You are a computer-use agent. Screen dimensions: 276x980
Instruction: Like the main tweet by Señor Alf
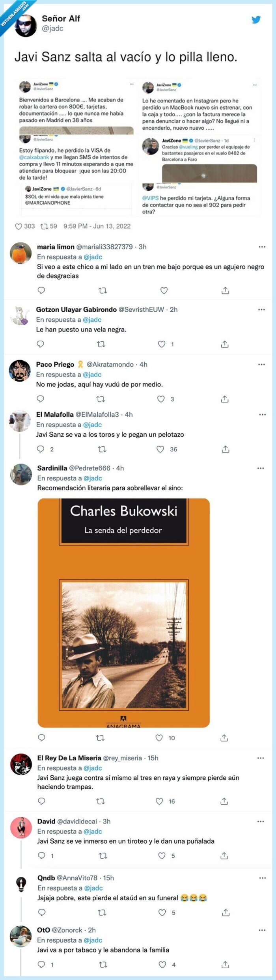coord(19,226)
